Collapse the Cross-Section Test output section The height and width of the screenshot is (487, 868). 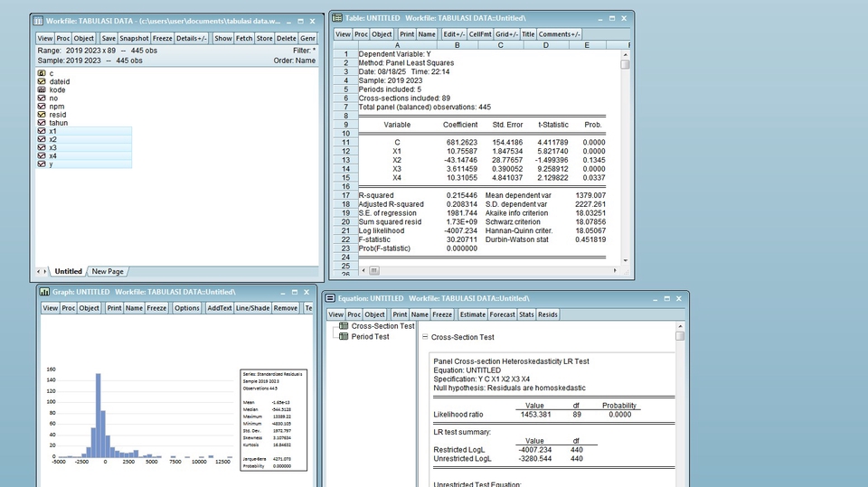coord(425,337)
